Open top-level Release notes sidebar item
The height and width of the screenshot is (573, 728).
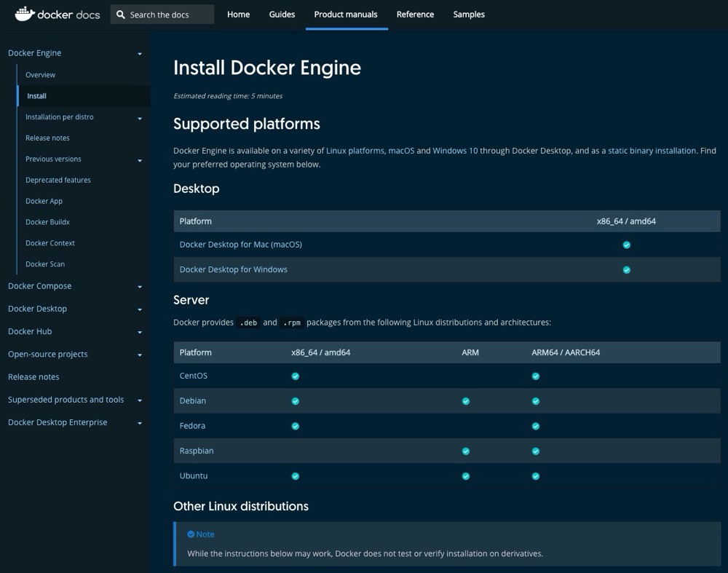(33, 377)
